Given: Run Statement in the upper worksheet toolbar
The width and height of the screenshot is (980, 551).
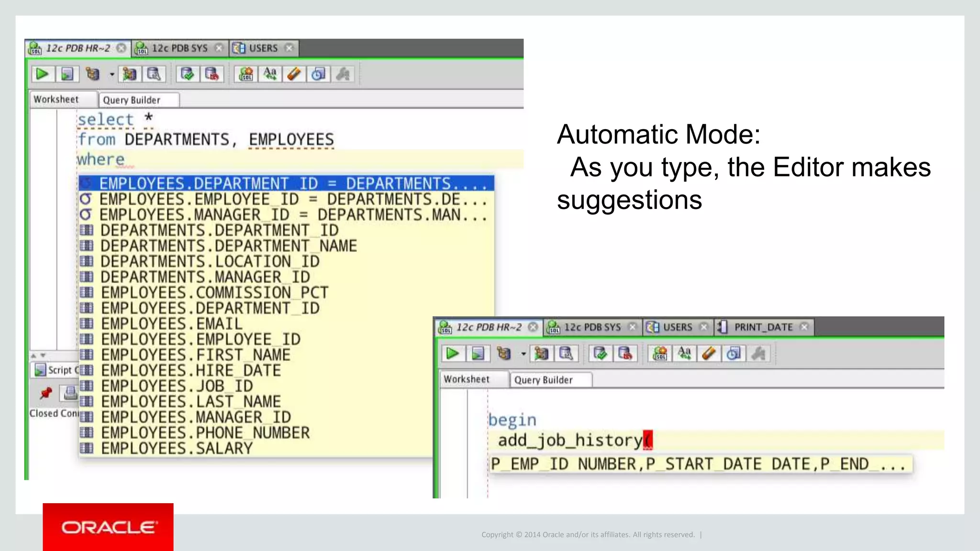Looking at the screenshot, I should [x=42, y=74].
